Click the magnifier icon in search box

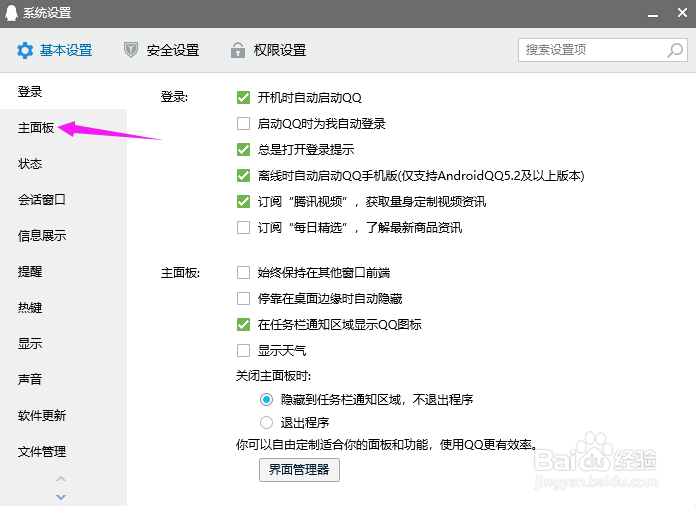675,50
